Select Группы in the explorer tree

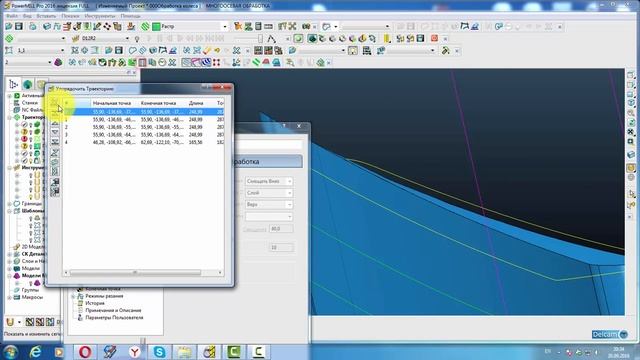pyautogui.click(x=30, y=290)
